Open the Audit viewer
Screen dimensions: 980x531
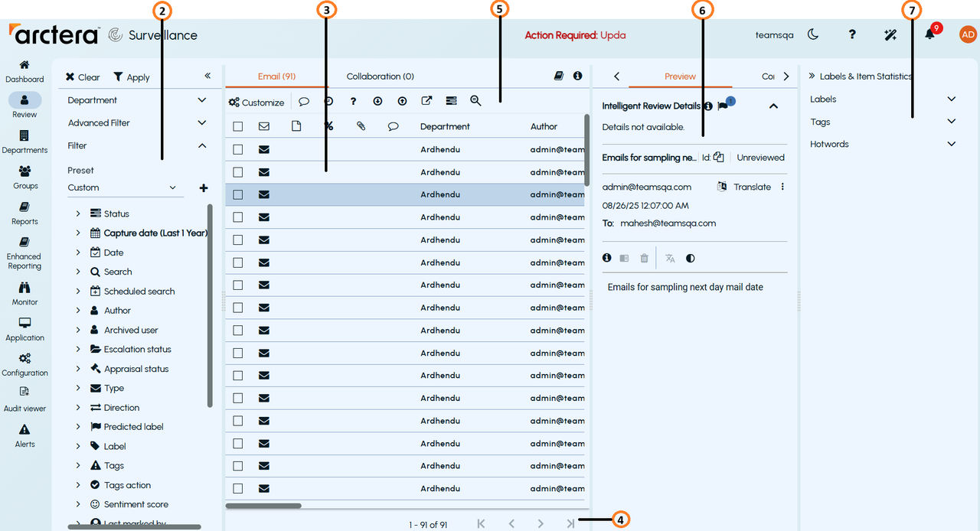[24, 400]
